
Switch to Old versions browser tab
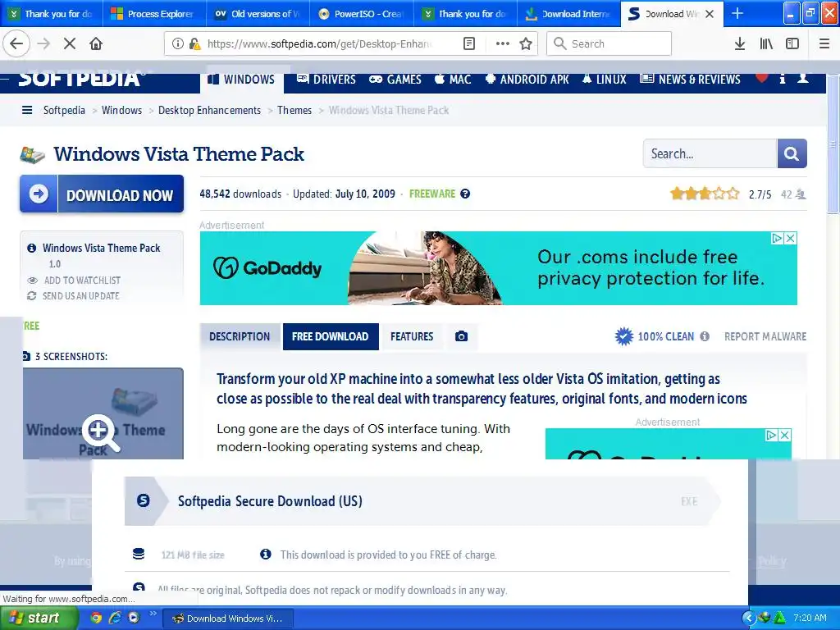[258, 14]
